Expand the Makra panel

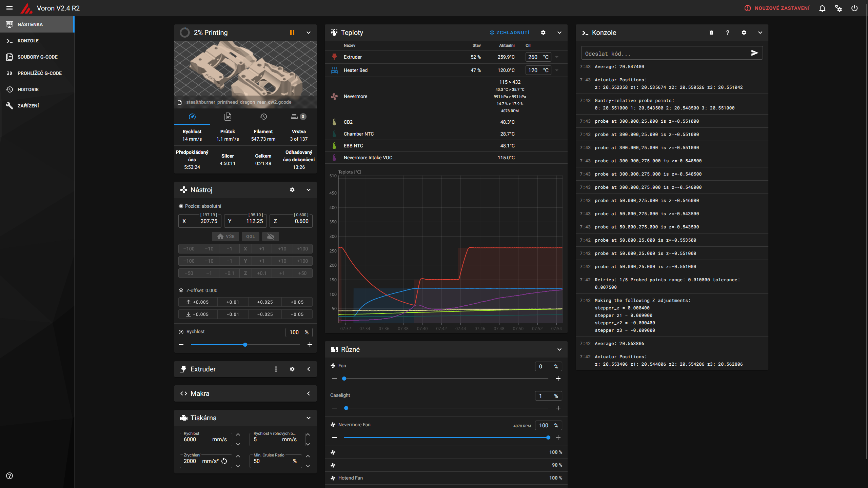tap(309, 393)
